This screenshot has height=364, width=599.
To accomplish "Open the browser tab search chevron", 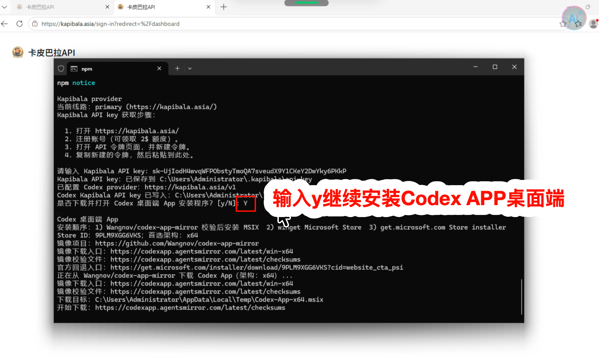I will [4, 7].
